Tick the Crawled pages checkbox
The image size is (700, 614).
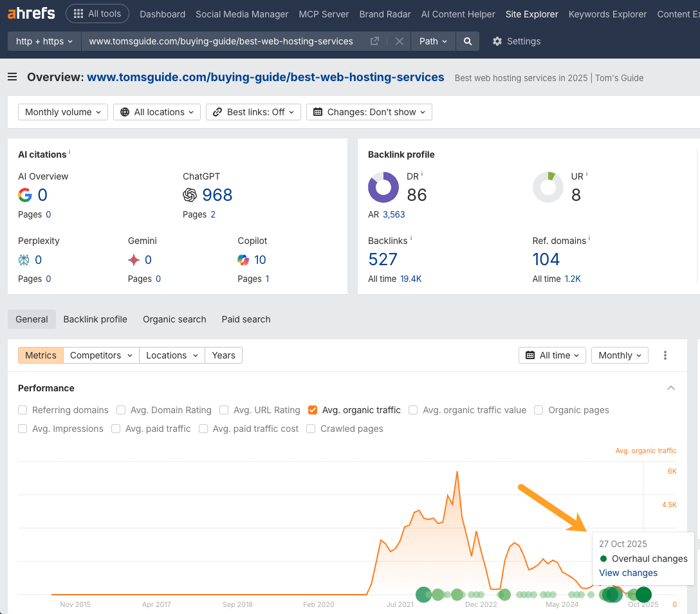(311, 429)
